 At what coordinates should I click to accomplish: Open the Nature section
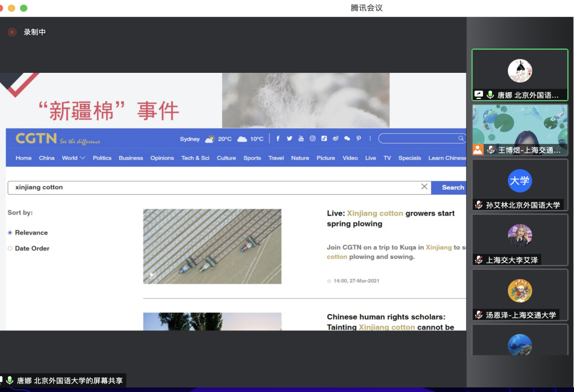click(x=300, y=158)
